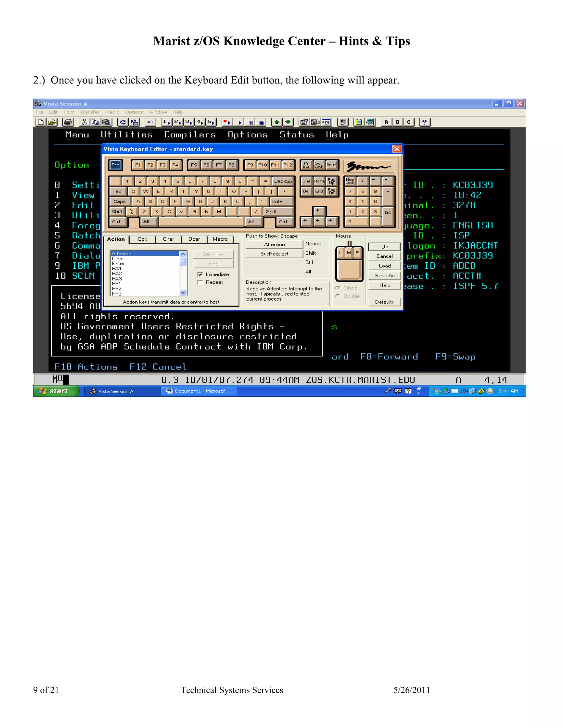Click the New session toolbar icon
This screenshot has height=728, width=563.
coord(41,122)
